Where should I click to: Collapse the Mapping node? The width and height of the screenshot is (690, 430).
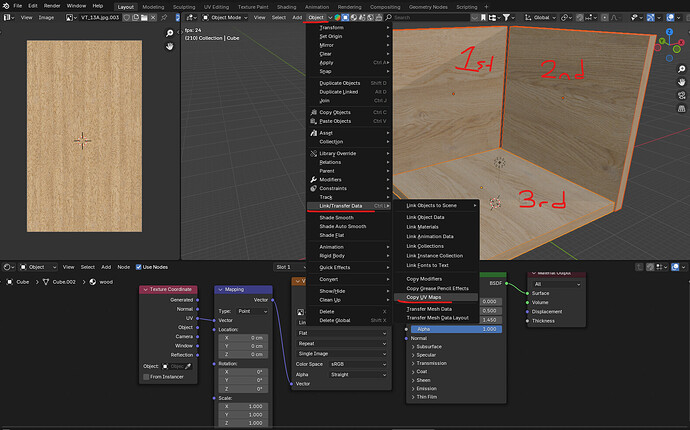(220, 289)
